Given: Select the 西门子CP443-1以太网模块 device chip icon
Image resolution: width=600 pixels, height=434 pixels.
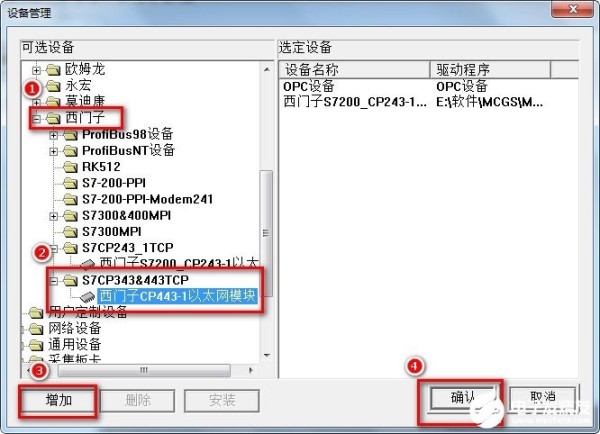Looking at the screenshot, I should pos(88,297).
